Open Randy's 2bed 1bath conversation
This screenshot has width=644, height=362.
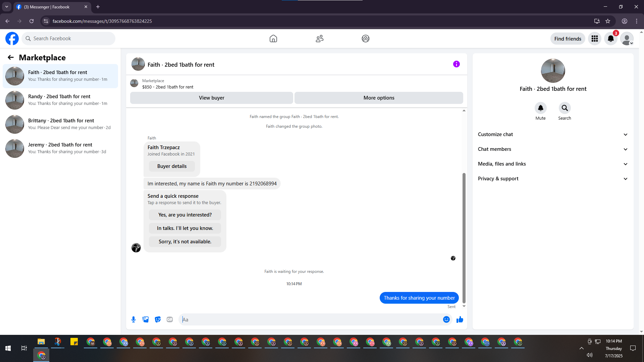60,100
